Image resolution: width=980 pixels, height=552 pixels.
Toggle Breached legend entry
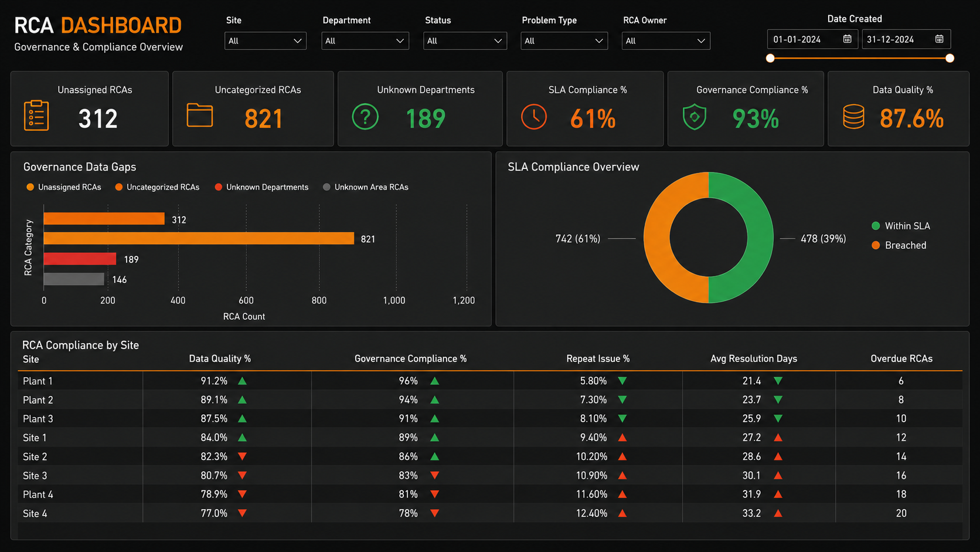[x=899, y=245]
